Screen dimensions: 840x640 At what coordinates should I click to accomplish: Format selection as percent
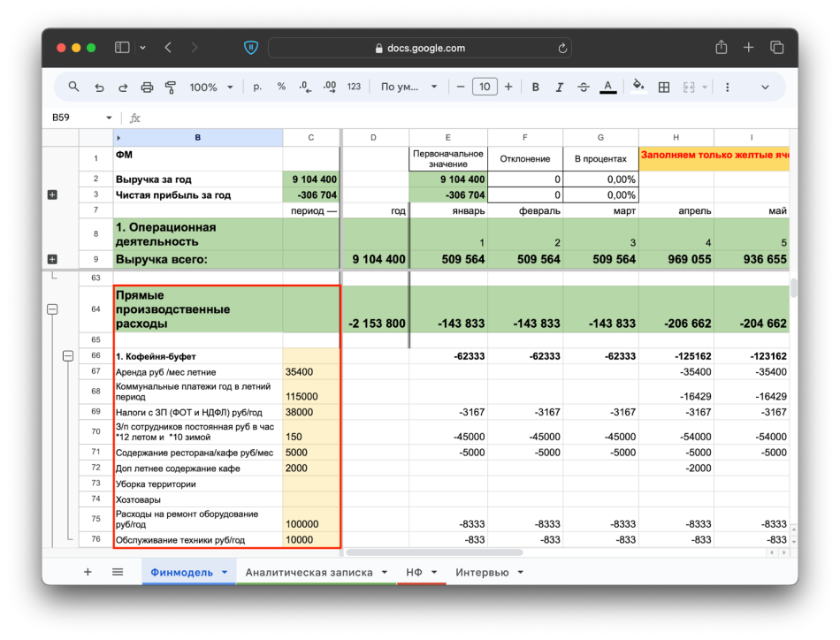(281, 87)
